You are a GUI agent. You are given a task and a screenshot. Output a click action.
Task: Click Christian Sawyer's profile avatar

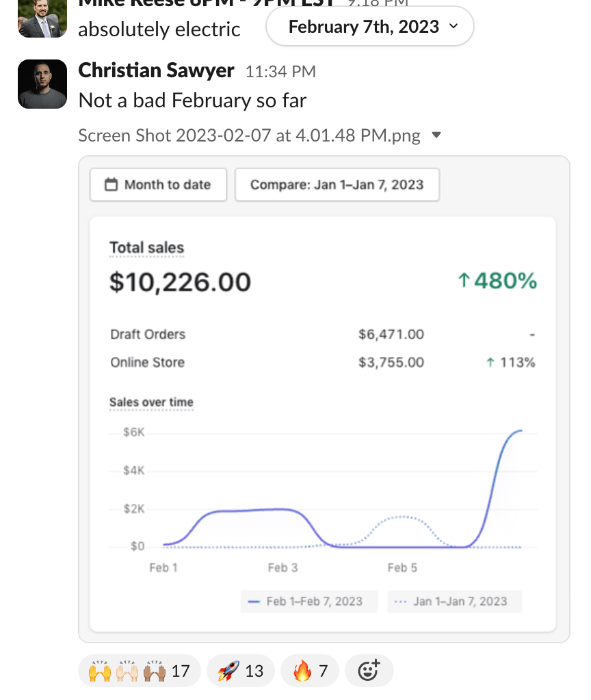point(42,84)
